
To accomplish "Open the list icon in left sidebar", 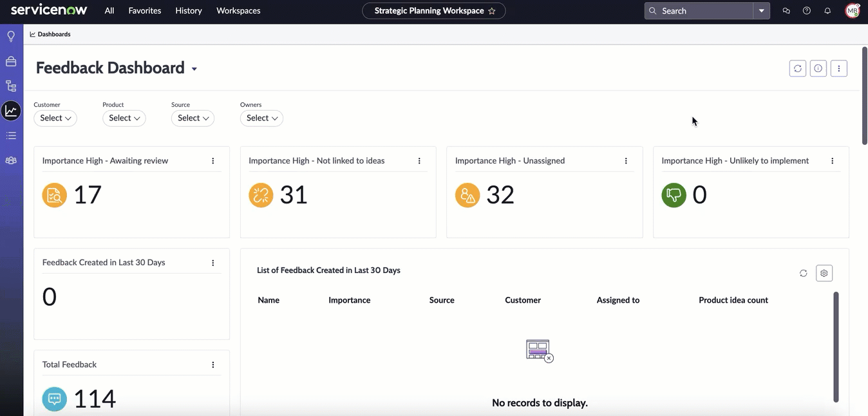I will pyautogui.click(x=11, y=136).
